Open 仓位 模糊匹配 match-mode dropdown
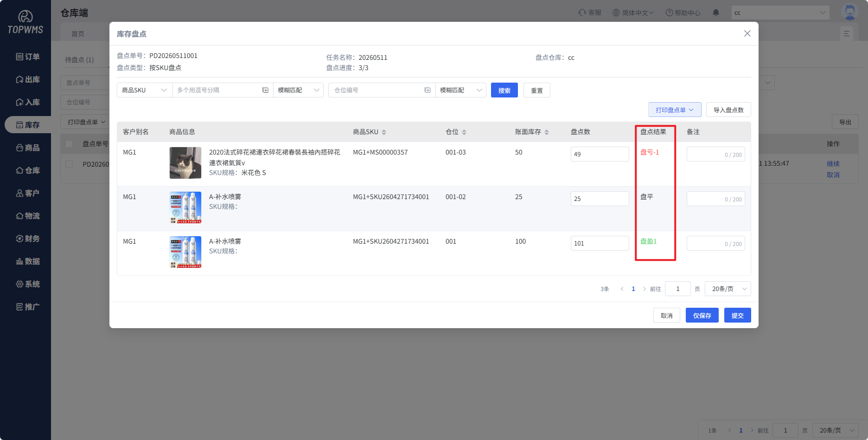 click(460, 90)
